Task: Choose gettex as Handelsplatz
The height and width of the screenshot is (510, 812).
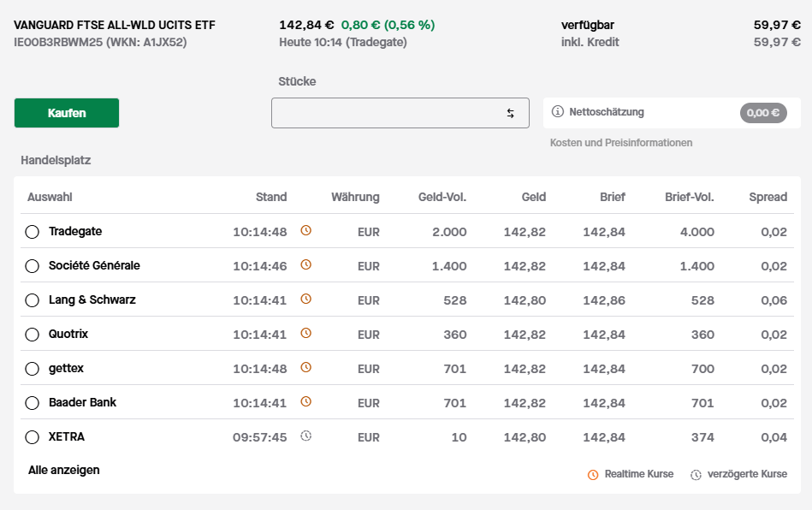Action: 33,369
